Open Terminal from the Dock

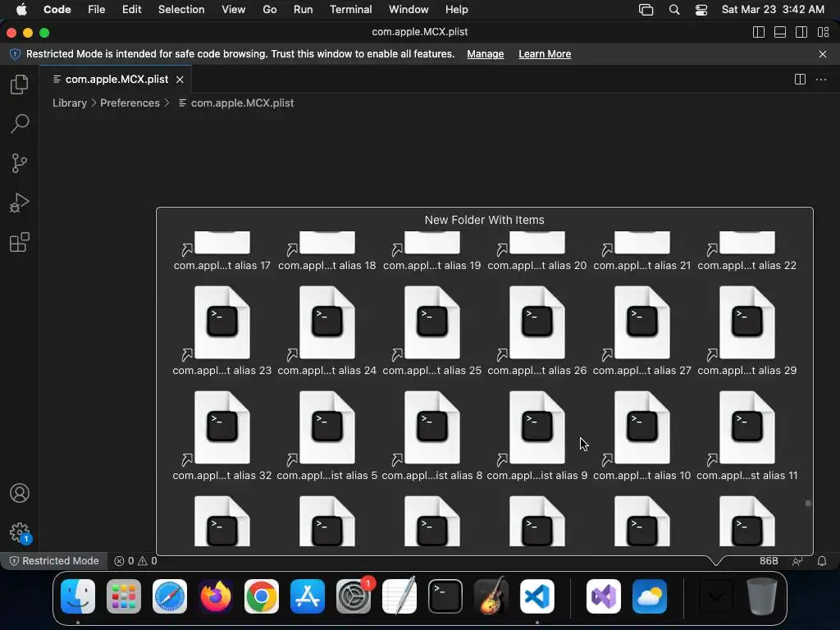(445, 596)
